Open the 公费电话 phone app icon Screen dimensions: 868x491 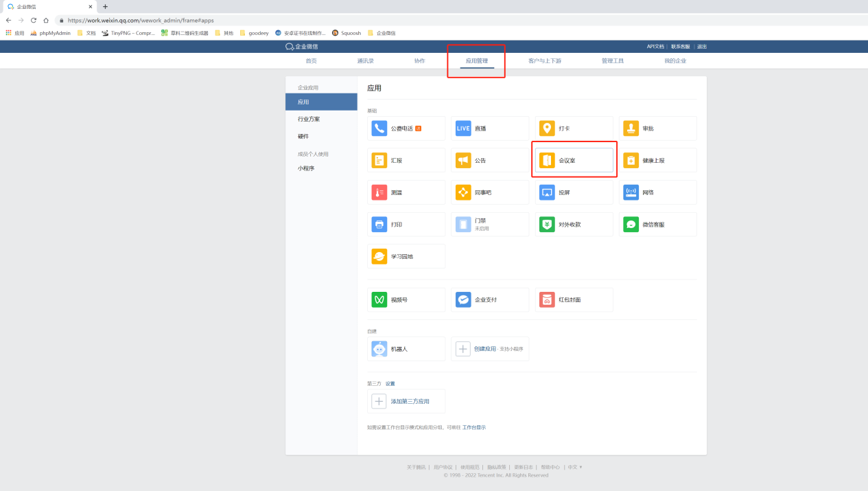click(379, 128)
